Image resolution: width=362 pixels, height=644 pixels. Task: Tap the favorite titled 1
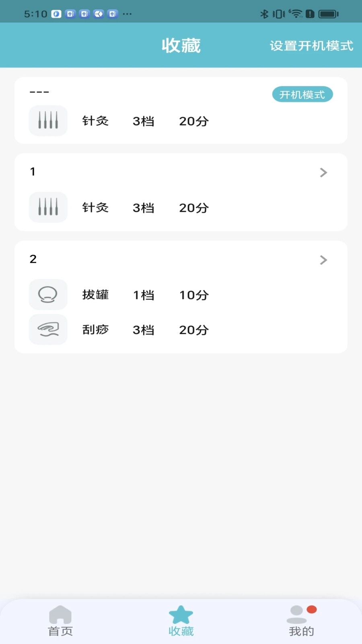(x=33, y=172)
